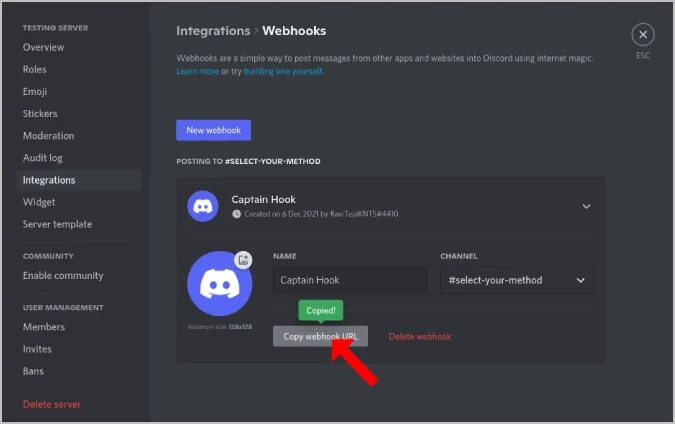
Task: Select Integrations in the sidebar
Action: point(78,180)
